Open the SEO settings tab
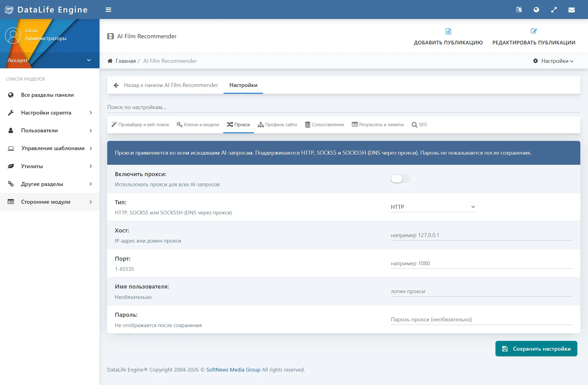 pos(419,125)
